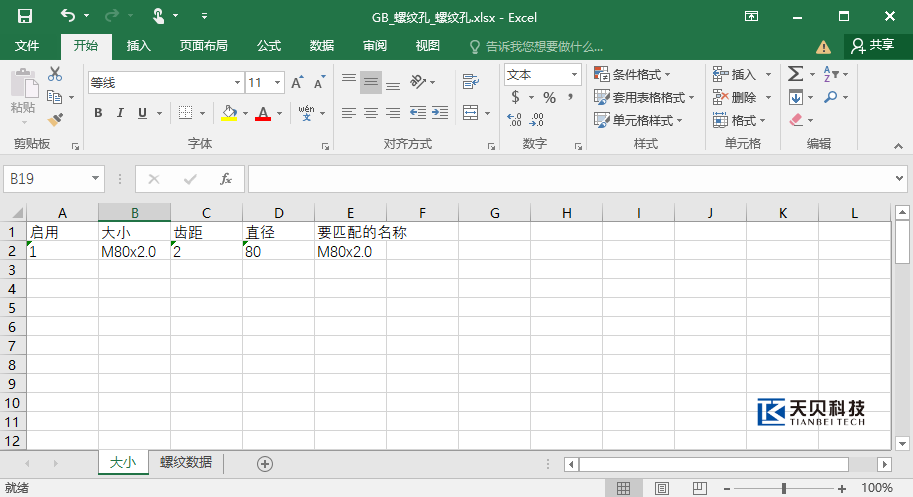
Task: Click the save icon in title bar
Action: pos(25,16)
